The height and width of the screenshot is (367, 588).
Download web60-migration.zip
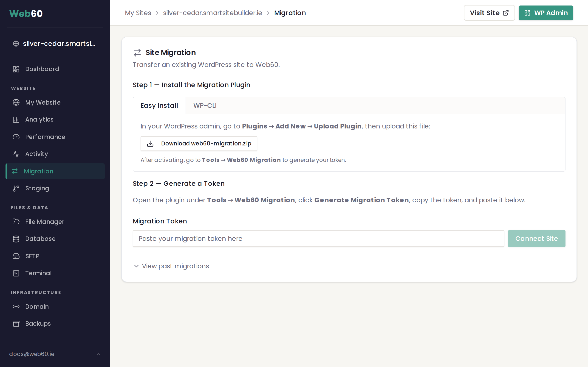[199, 143]
